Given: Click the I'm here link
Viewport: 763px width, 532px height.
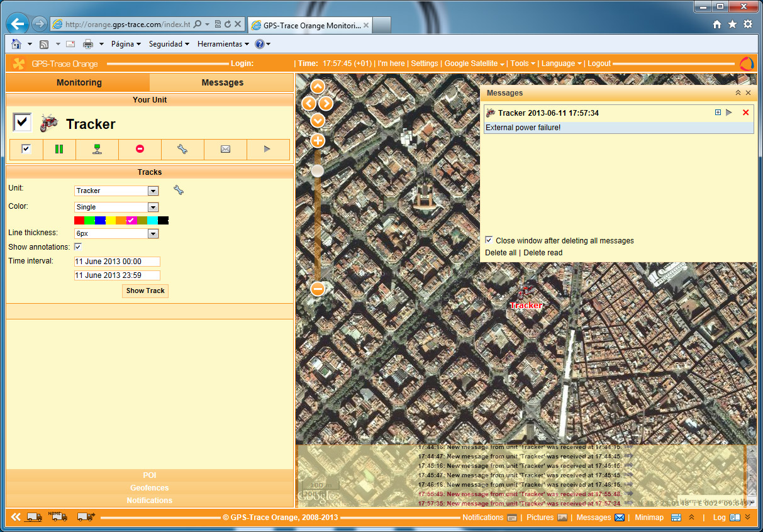Looking at the screenshot, I should pos(391,64).
